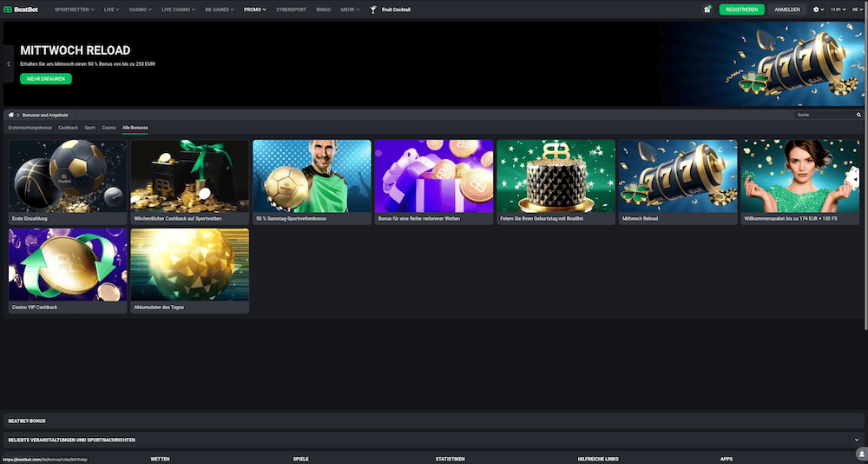Open the DE language dropdown
Image resolution: width=868 pixels, height=464 pixels.
(858, 10)
